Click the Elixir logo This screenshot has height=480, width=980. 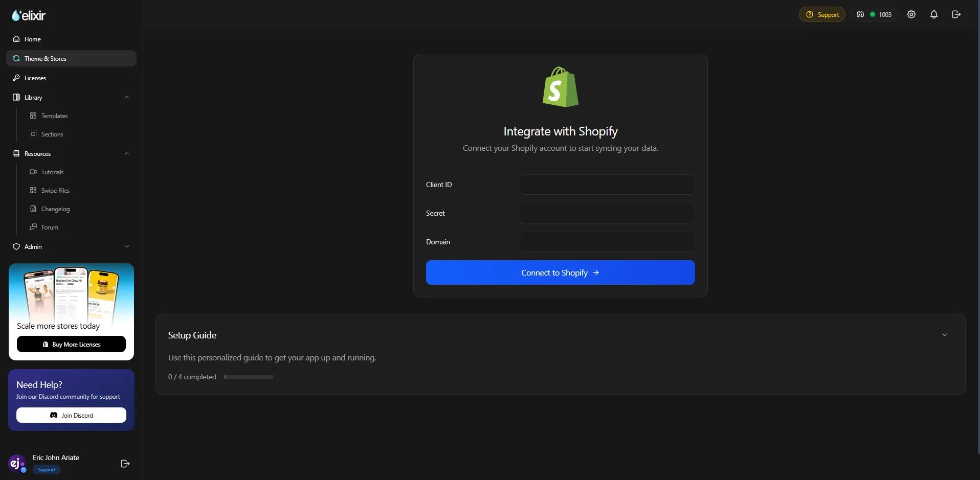[29, 15]
